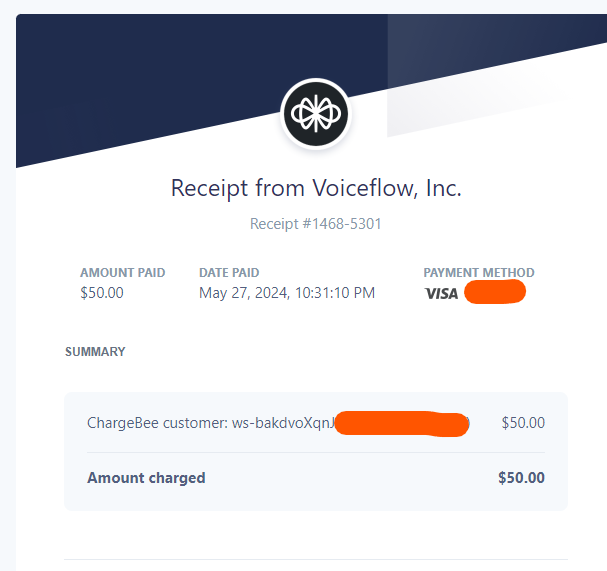Click the receipt number #1468-5301
Screen dimensions: 607x571
[x=316, y=224]
